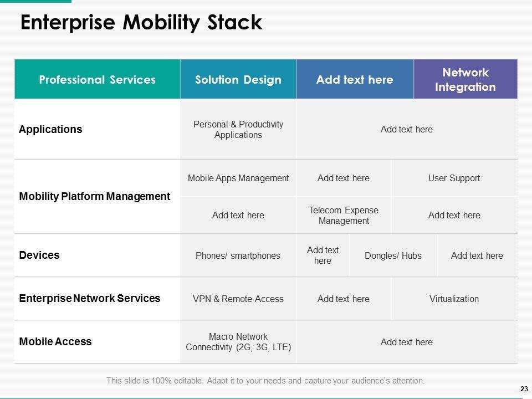Select the Applications row label
Image resolution: width=532 pixels, height=399 pixels.
[x=50, y=129]
